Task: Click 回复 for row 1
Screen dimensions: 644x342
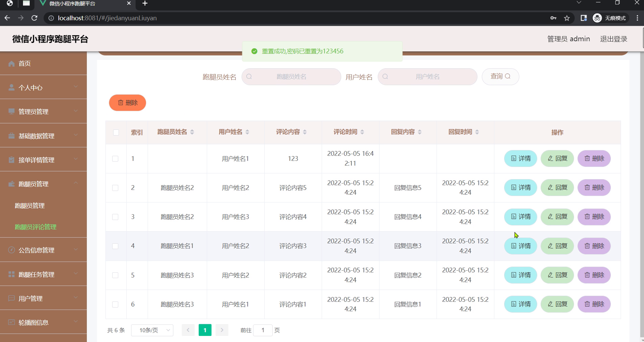Action: pyautogui.click(x=557, y=158)
